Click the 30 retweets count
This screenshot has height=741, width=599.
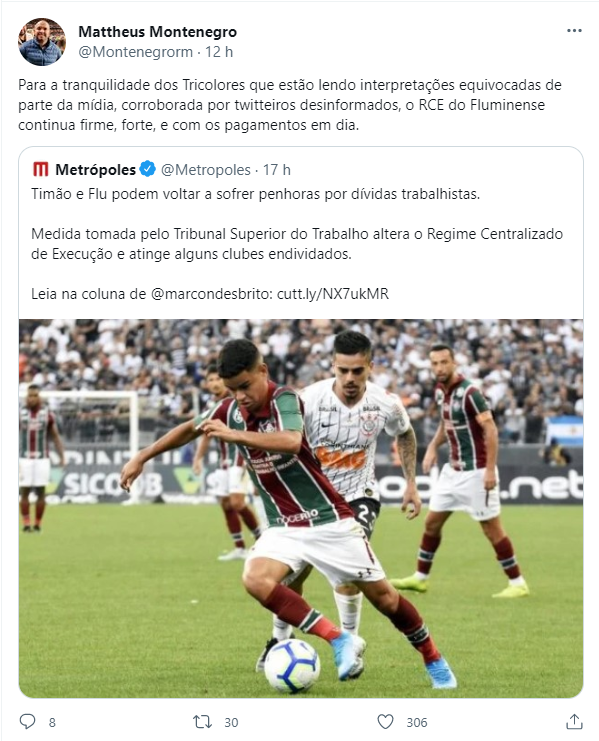[x=231, y=723]
